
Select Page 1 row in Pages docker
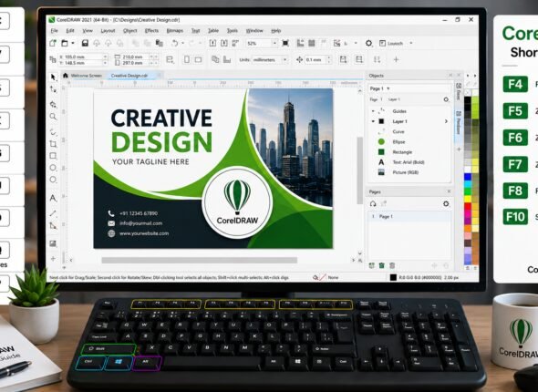point(409,216)
